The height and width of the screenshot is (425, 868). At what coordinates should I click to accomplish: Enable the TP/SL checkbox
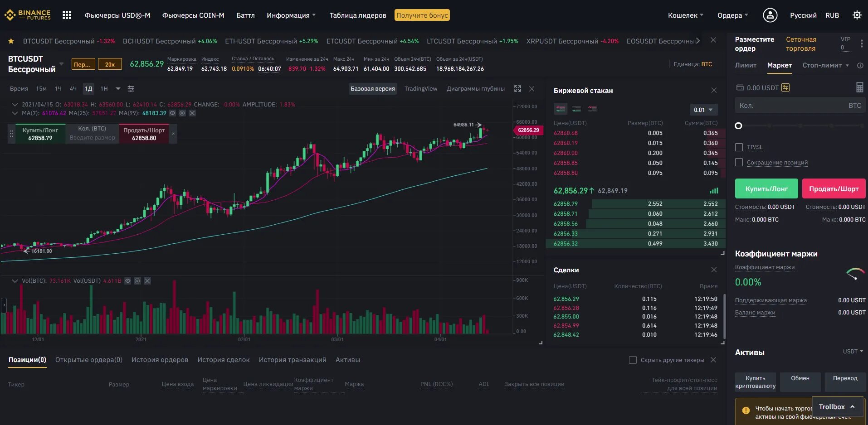pyautogui.click(x=739, y=147)
